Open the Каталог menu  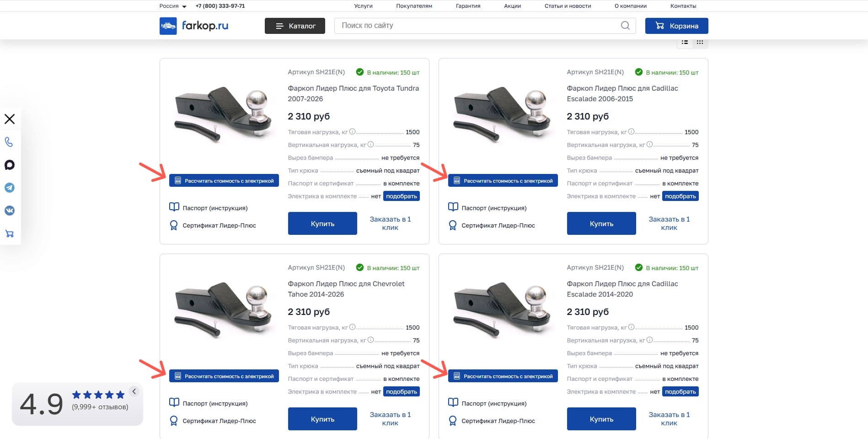pos(295,26)
